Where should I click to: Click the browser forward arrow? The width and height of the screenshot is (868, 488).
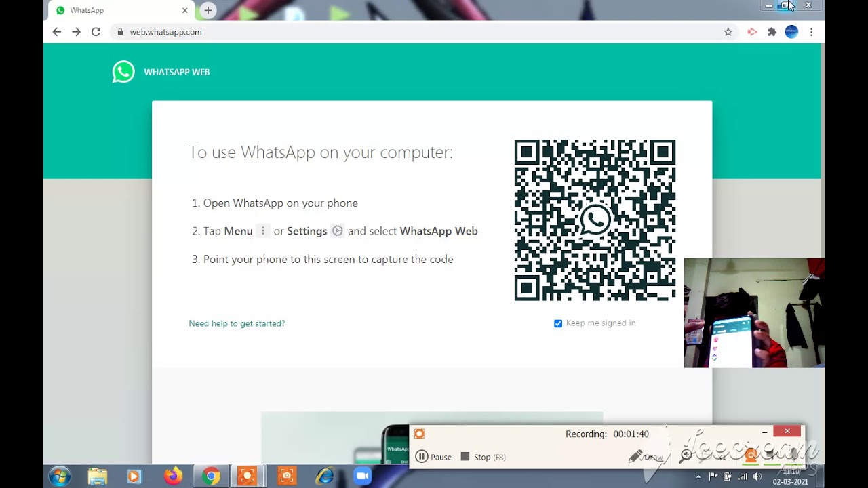tap(76, 32)
